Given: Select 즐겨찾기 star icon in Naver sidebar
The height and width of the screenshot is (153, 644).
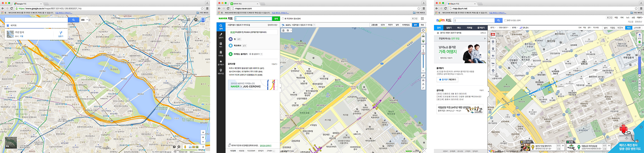Looking at the screenshot, I should point(221,63).
